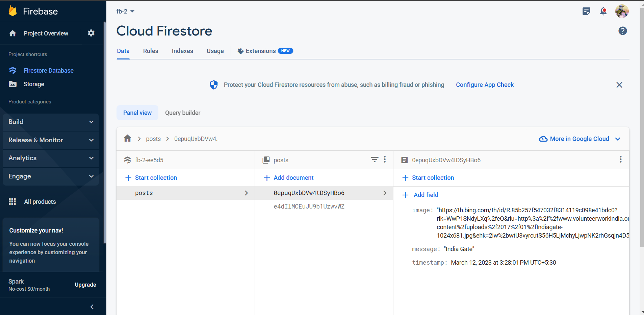Switch to the Rules tab

pyautogui.click(x=151, y=51)
